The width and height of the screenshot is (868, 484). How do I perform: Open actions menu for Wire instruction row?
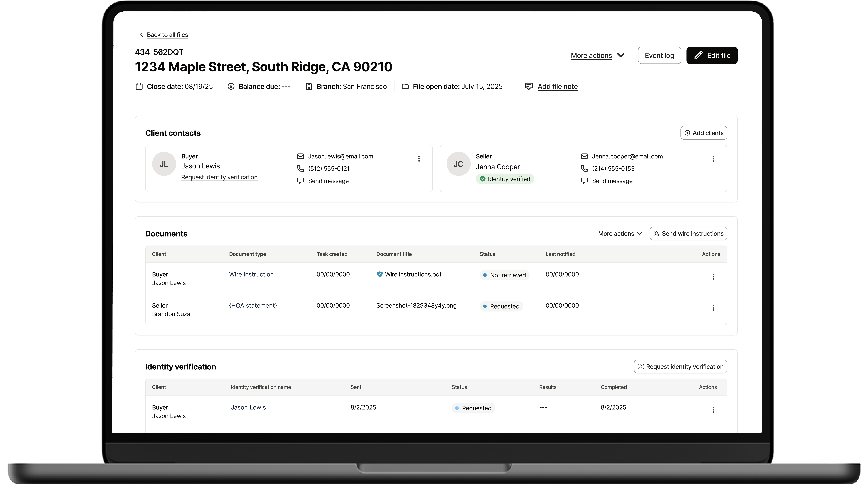tap(713, 277)
